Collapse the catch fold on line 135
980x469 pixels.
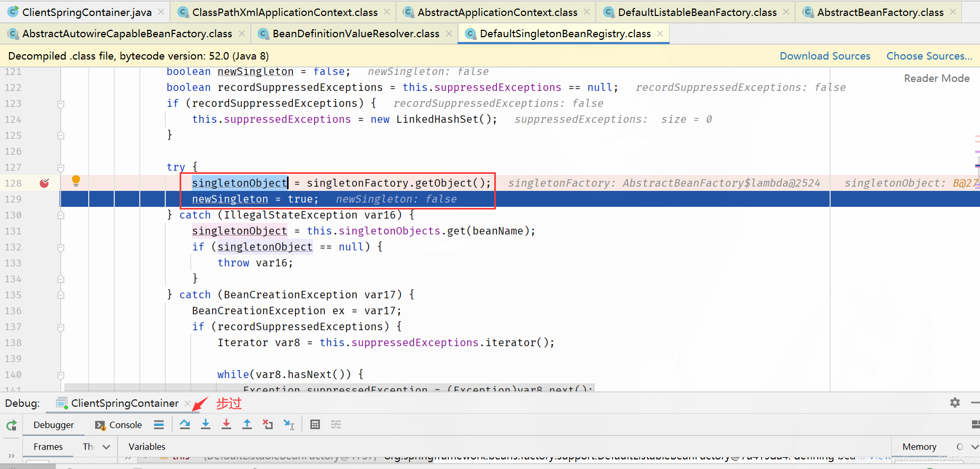pos(61,295)
